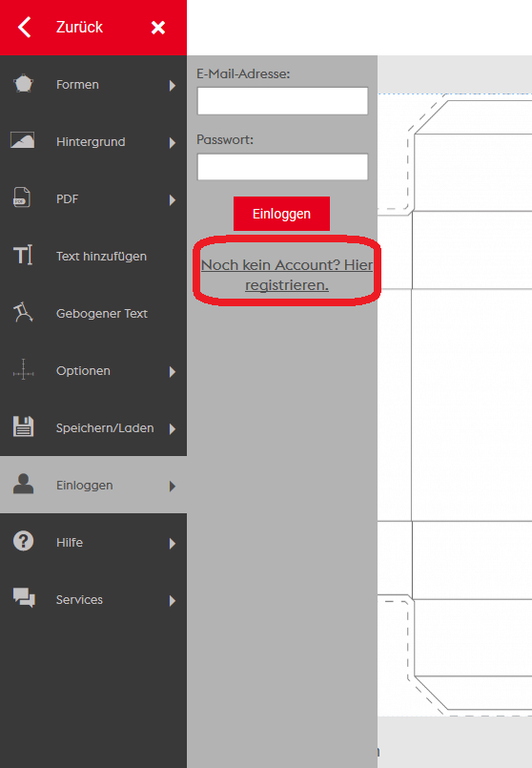Focus the E-Mail-Adresse input field
532x768 pixels.
click(282, 101)
